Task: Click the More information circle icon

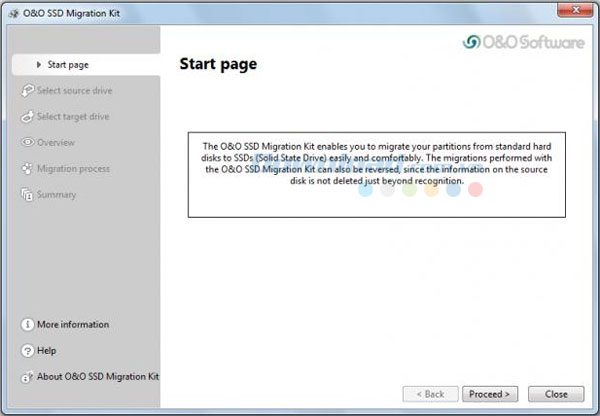Action: 27,325
